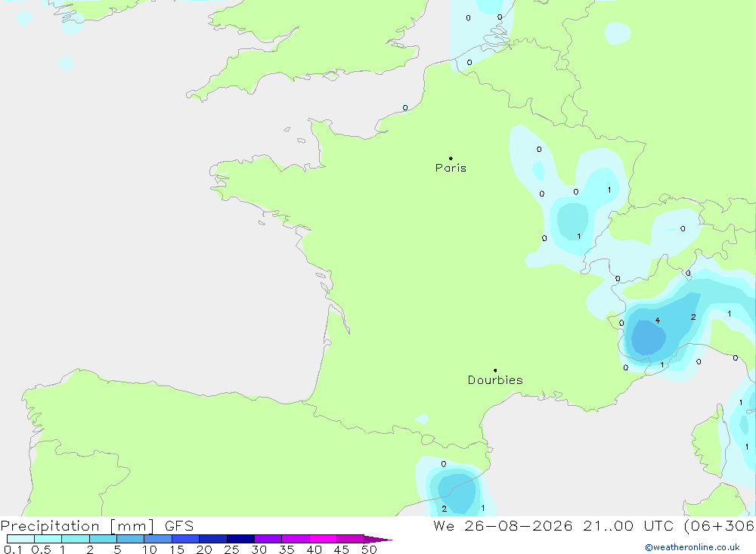Pick the 10–15 mm legend swatch
The width and height of the screenshot is (756, 554).
pos(158,539)
